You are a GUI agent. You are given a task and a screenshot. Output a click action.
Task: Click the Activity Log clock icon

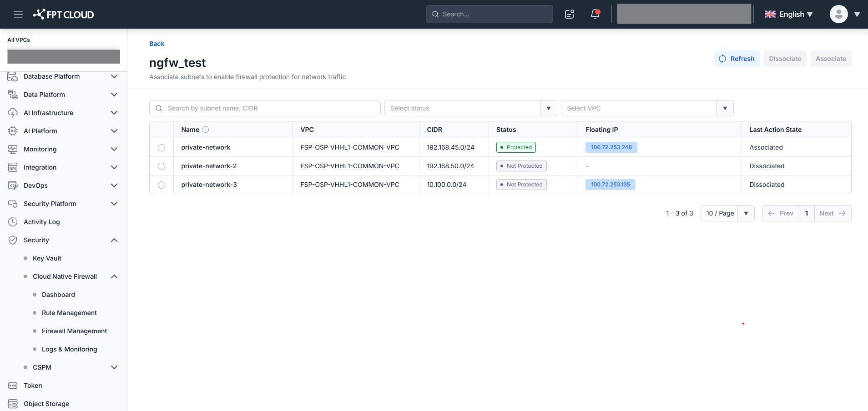[13, 222]
